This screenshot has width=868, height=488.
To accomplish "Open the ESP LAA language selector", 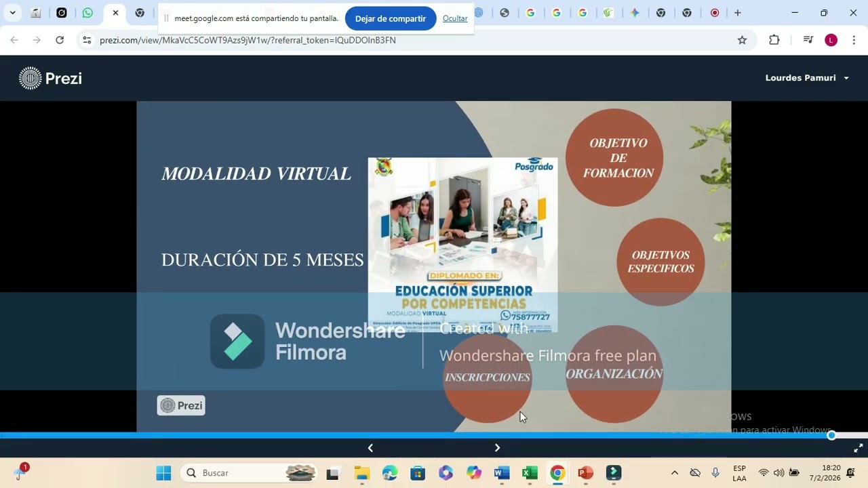I will [740, 473].
